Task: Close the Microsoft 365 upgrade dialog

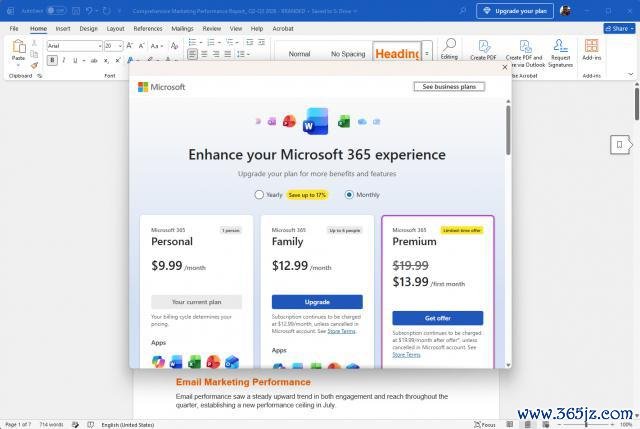Action: pyautogui.click(x=504, y=67)
